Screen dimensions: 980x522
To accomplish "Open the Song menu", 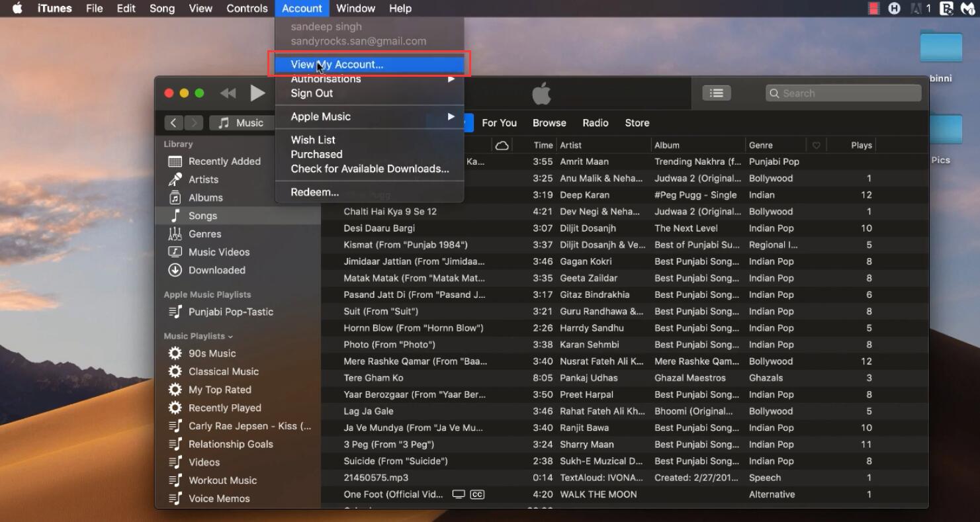I will [162, 8].
